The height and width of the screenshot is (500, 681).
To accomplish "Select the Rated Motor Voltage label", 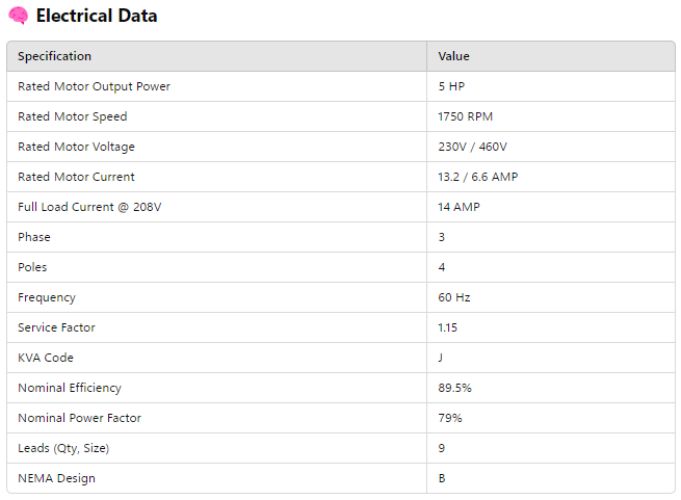I will [x=76, y=147].
